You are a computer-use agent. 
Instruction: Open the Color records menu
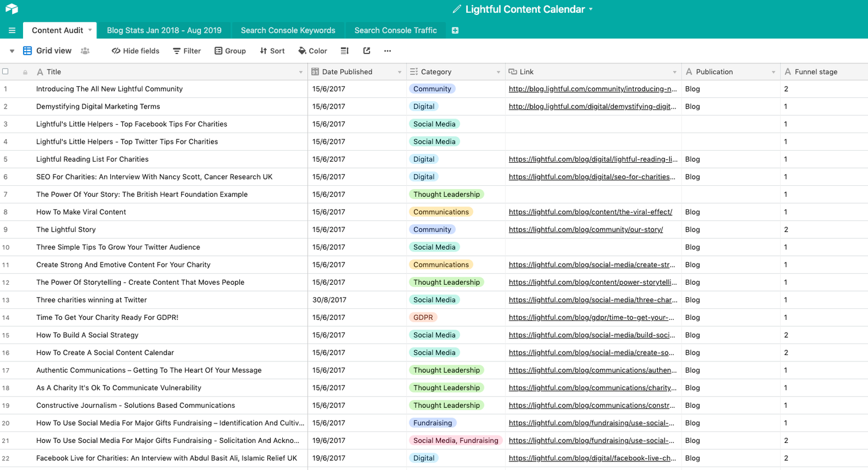[x=313, y=51]
